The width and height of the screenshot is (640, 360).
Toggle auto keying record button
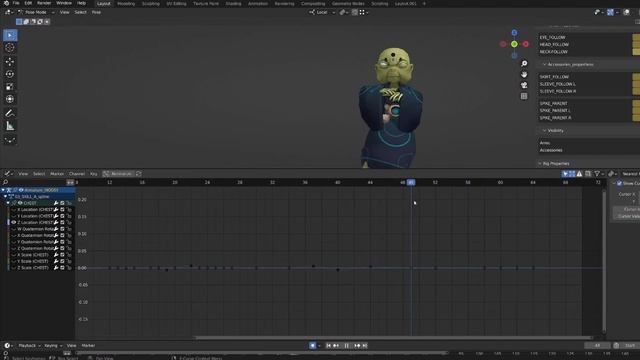[313, 346]
